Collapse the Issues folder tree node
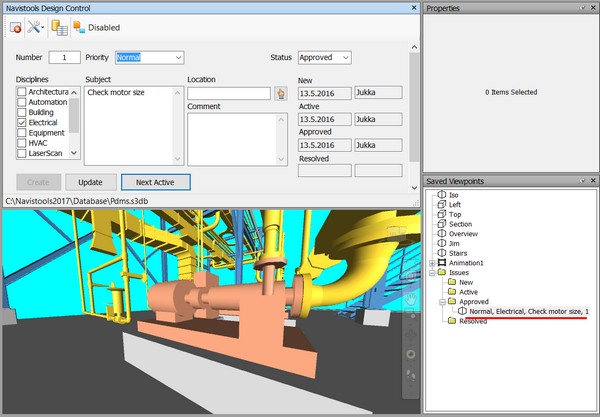Viewport: 600px width, 417px height. 430,272
